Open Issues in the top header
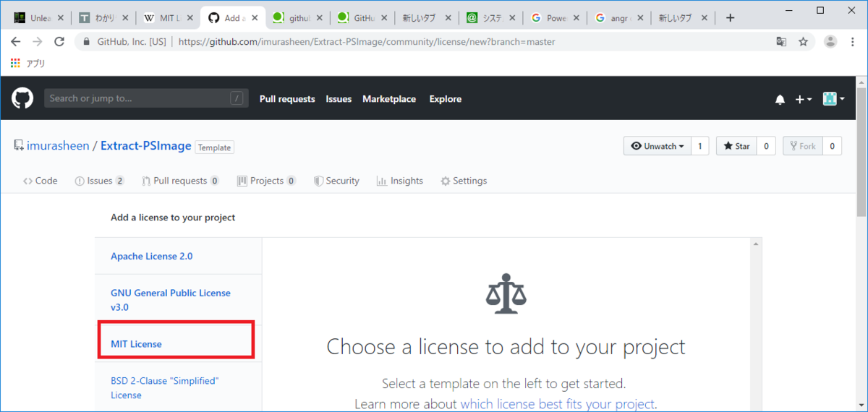868x412 pixels. 339,99
